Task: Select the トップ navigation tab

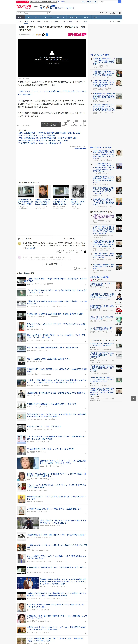Action: [20, 17]
